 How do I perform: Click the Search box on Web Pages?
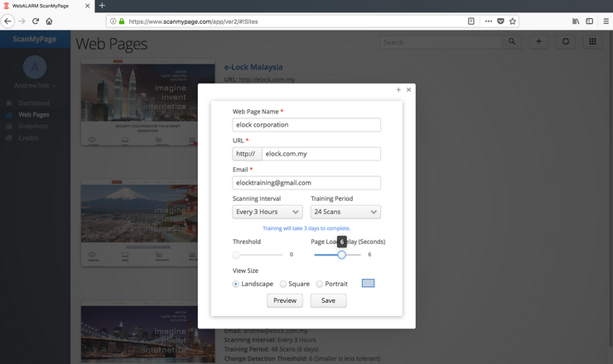441,42
